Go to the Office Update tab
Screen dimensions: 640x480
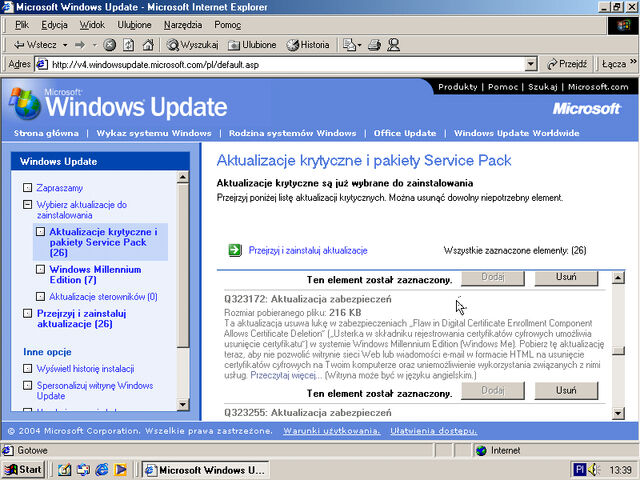[405, 133]
